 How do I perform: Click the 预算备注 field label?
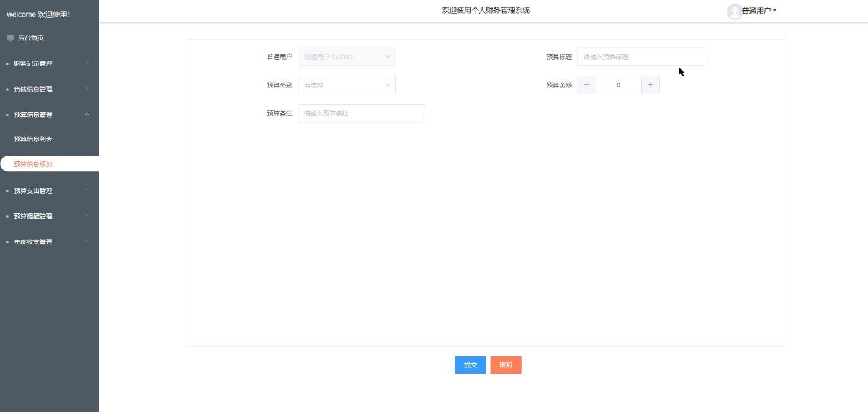coord(279,114)
